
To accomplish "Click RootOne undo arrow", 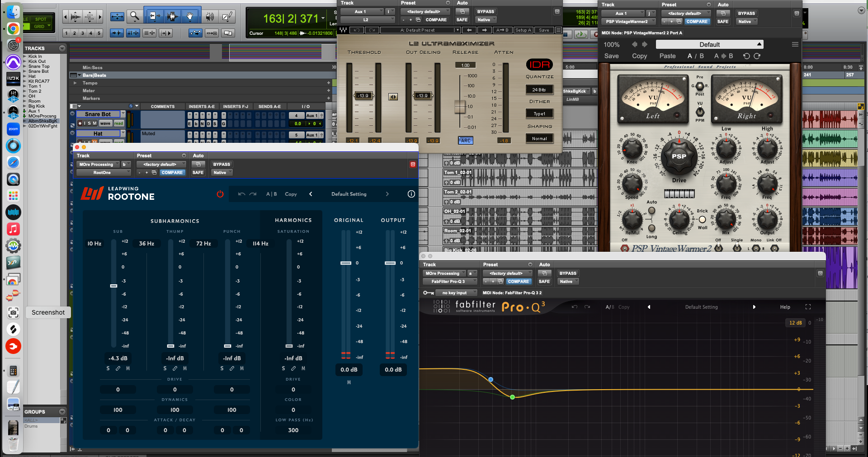I will click(x=241, y=194).
